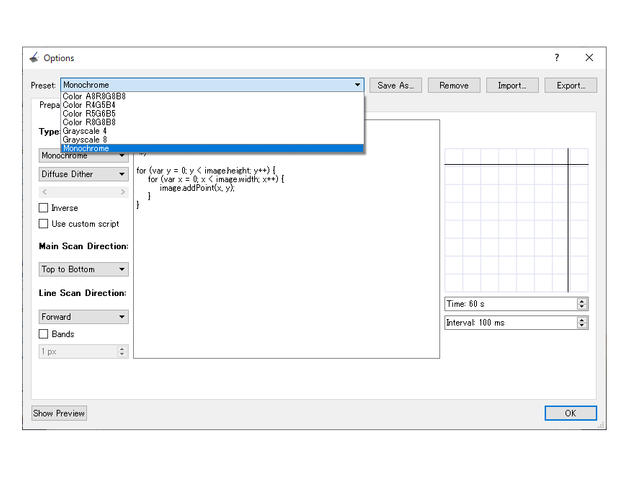Enable the Inverse checkbox
The height and width of the screenshot is (480, 640).
[43, 208]
